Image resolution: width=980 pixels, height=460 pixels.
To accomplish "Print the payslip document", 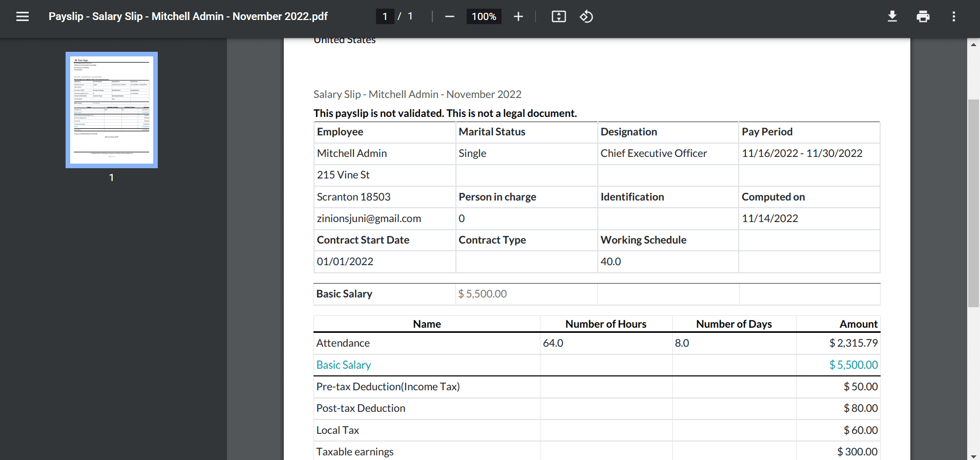I will click(x=923, y=16).
